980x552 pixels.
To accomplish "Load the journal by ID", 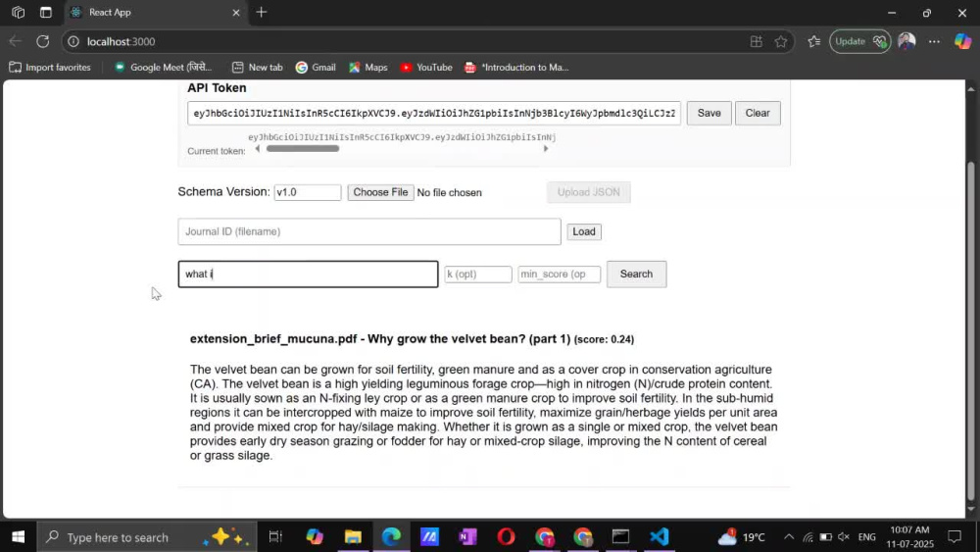I will pos(584,231).
